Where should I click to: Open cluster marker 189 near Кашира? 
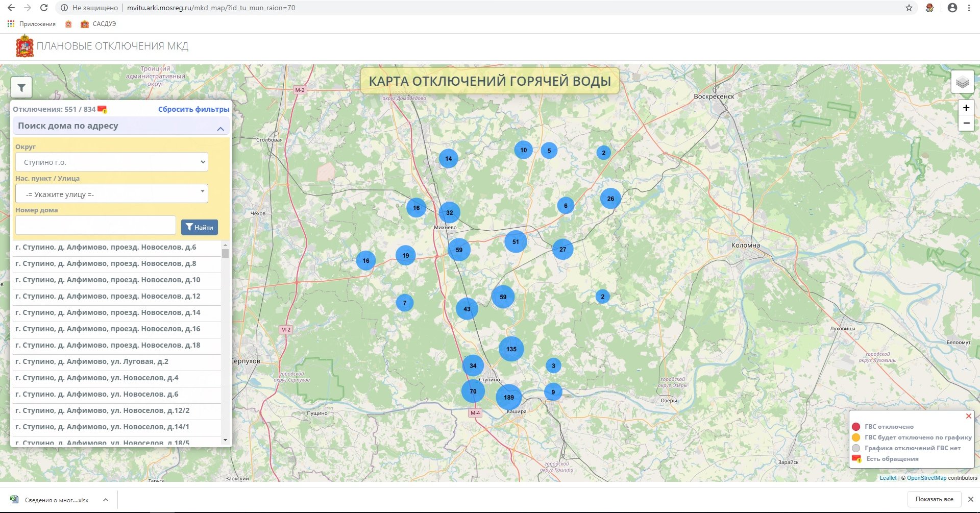[x=508, y=397]
